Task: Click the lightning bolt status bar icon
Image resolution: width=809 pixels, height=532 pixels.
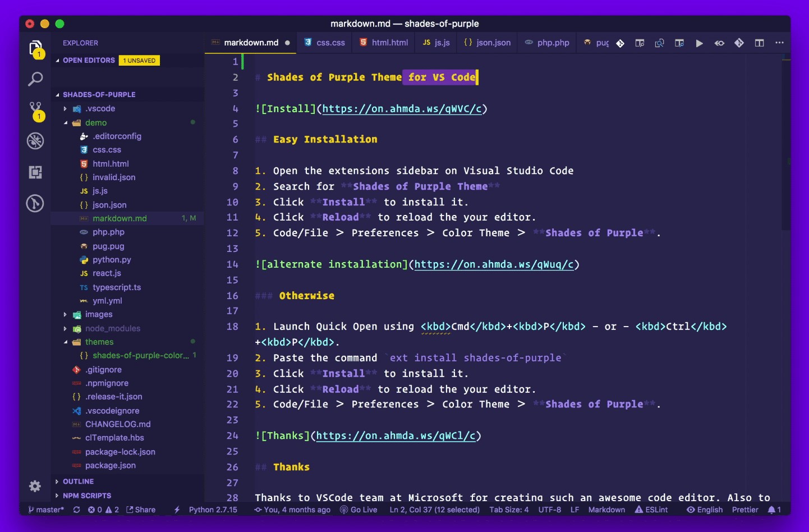Action: point(177,510)
